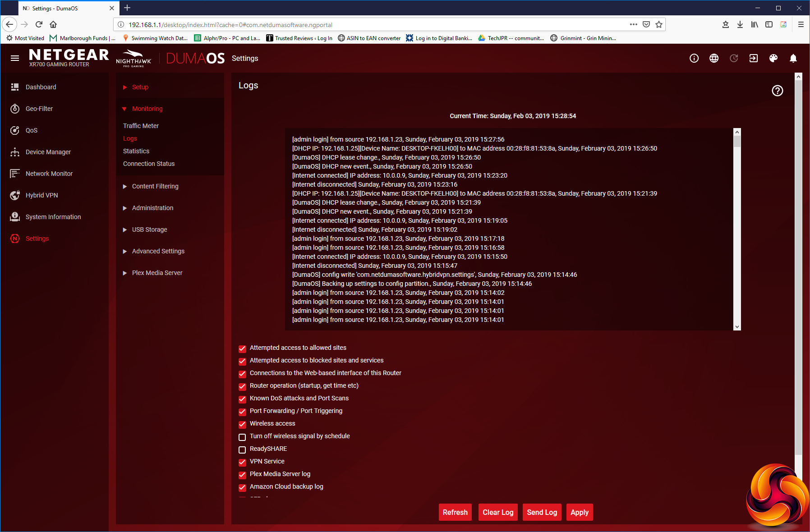Uncheck Known DoS attacks and Port Scans
The width and height of the screenshot is (810, 532).
242,399
